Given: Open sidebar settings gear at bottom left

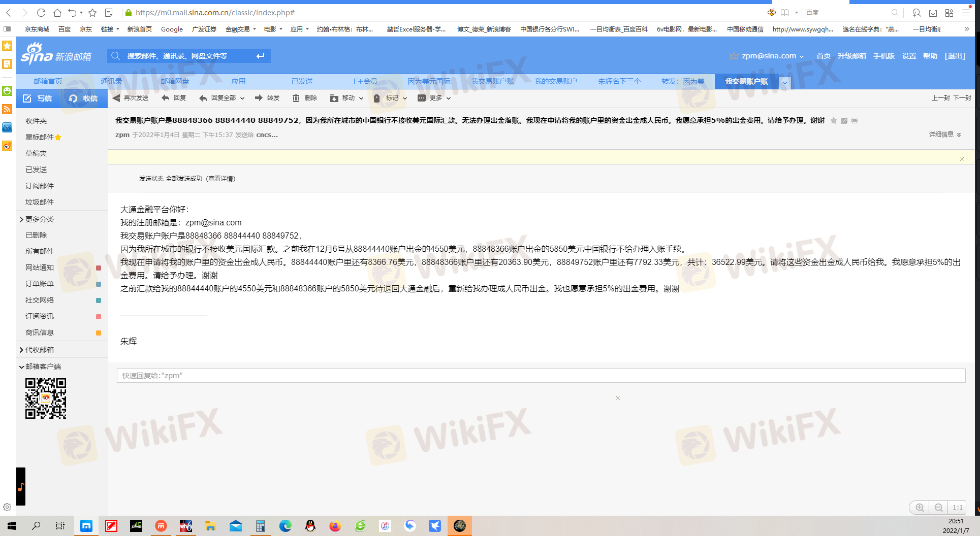Looking at the screenshot, I should (7, 507).
